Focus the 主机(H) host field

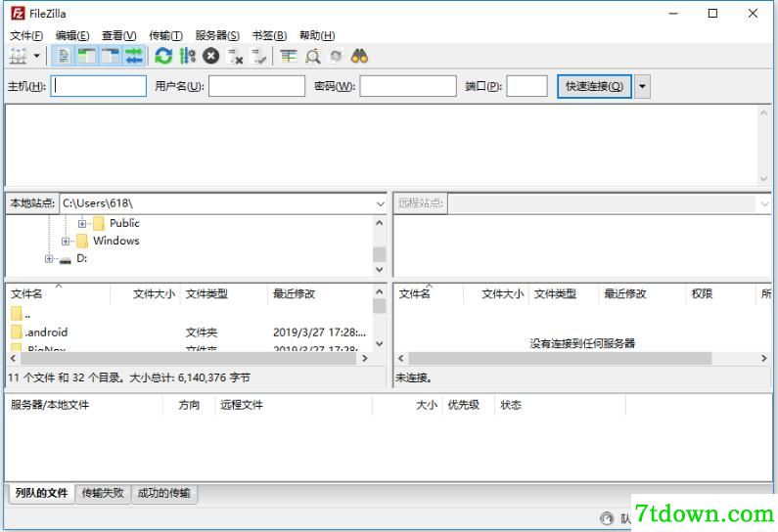98,86
